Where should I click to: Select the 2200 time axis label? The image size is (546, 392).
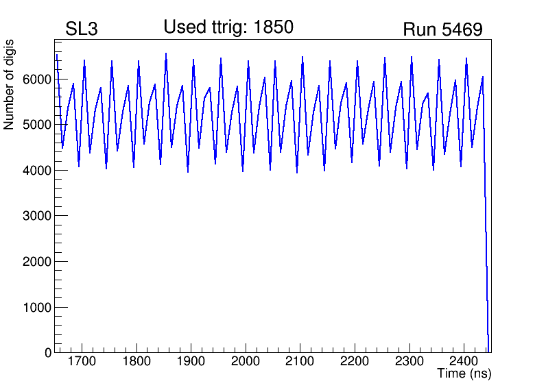click(355, 361)
